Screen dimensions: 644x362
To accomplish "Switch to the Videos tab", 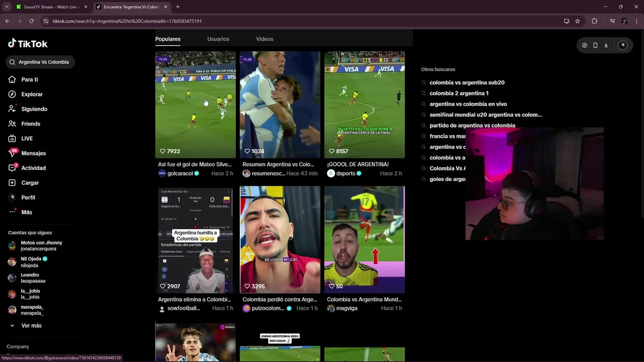I will (x=265, y=39).
